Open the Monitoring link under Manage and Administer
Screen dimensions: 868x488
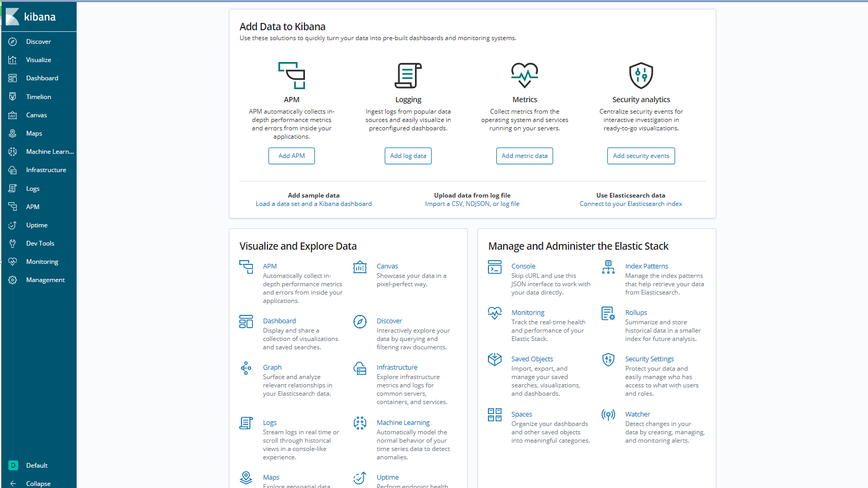(x=528, y=313)
